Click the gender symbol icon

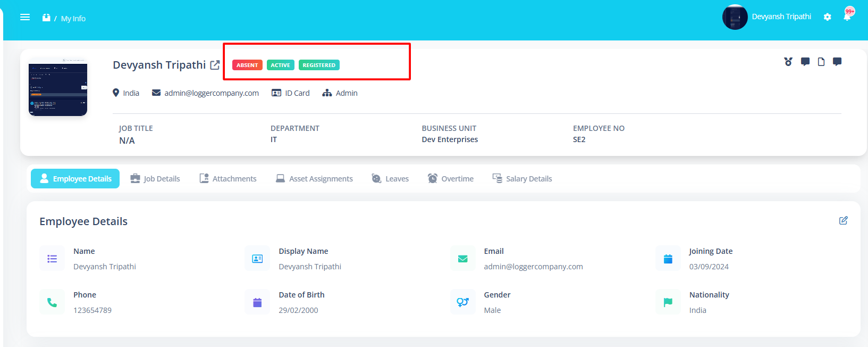click(x=462, y=302)
